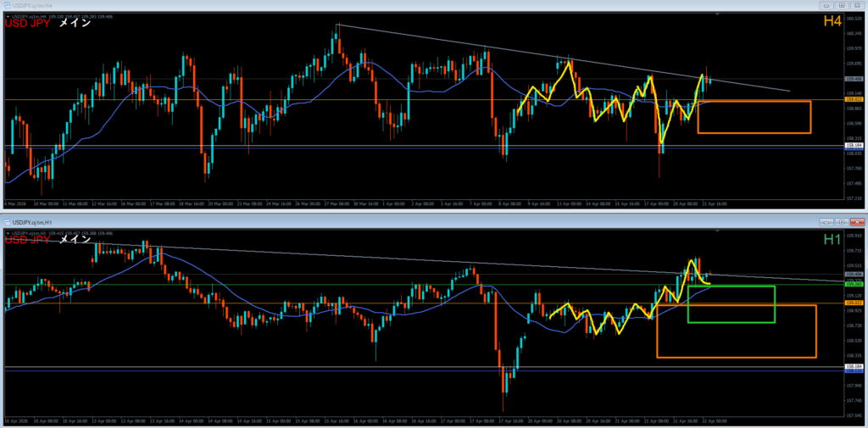Select the orange rectangle object on the H1 chart
This screenshot has width=868, height=428.
pos(737,331)
